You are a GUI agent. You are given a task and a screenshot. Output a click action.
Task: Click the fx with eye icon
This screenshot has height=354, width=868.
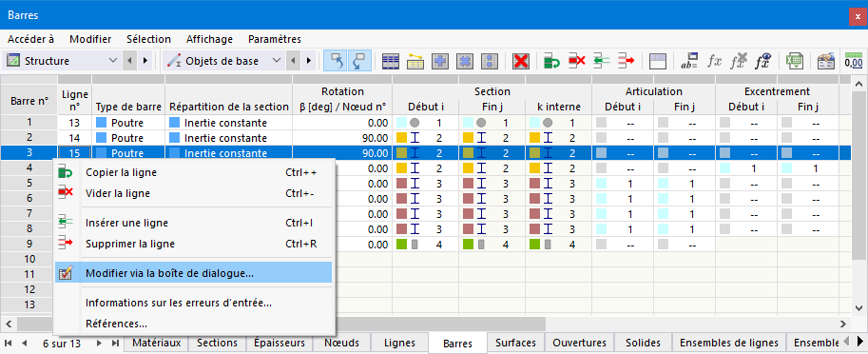click(764, 61)
